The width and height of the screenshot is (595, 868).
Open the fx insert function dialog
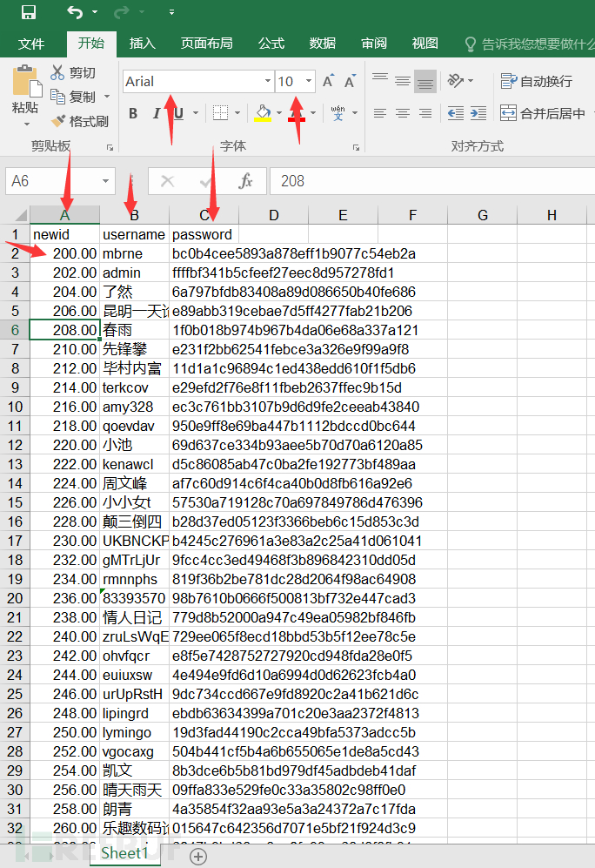point(245,181)
